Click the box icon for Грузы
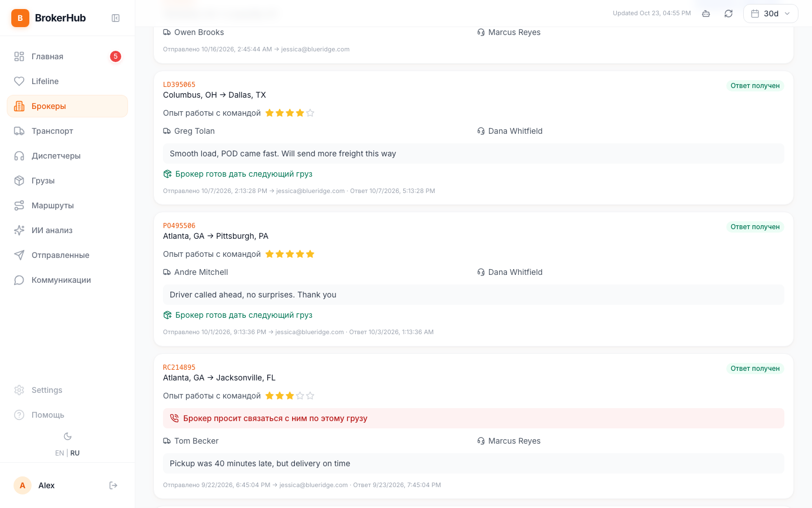812x508 pixels. pos(19,181)
